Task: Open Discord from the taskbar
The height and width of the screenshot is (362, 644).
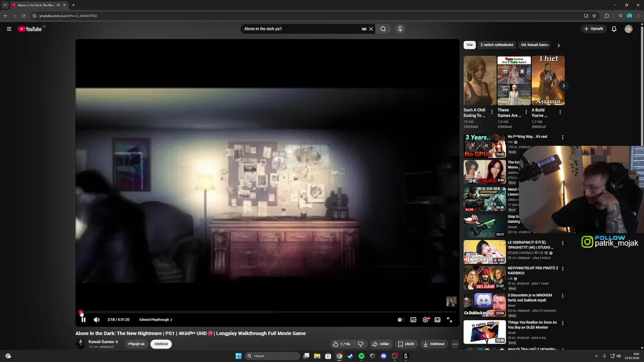Action: (383, 356)
